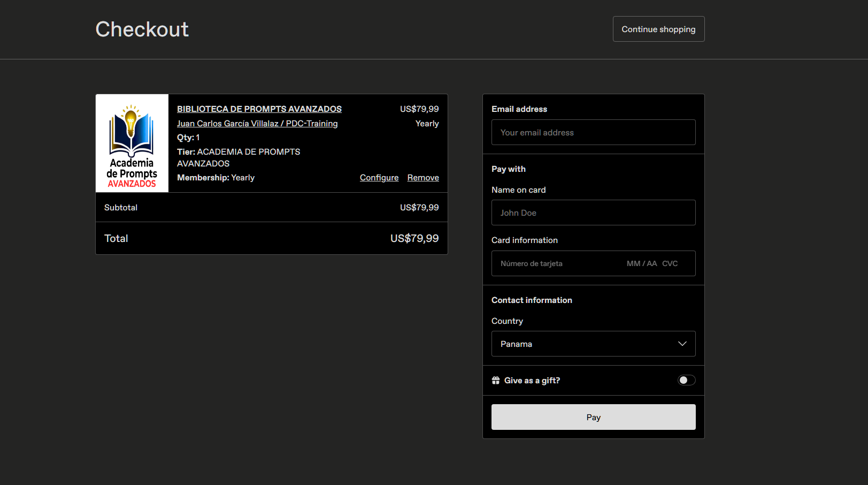Click the "Give as a gift?" label text
The image size is (868, 485).
(532, 381)
